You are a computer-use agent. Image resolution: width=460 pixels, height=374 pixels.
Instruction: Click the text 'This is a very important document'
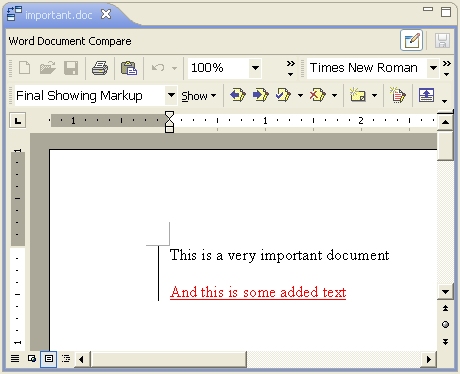tap(279, 255)
